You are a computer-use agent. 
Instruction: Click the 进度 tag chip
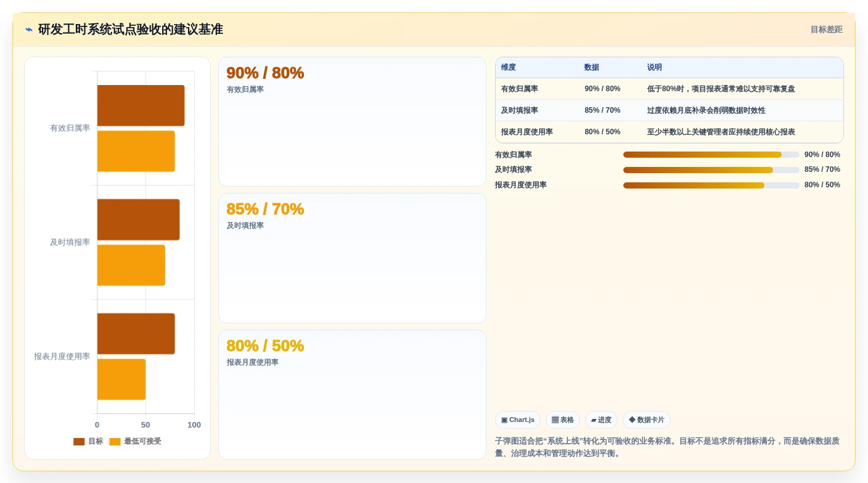point(601,420)
